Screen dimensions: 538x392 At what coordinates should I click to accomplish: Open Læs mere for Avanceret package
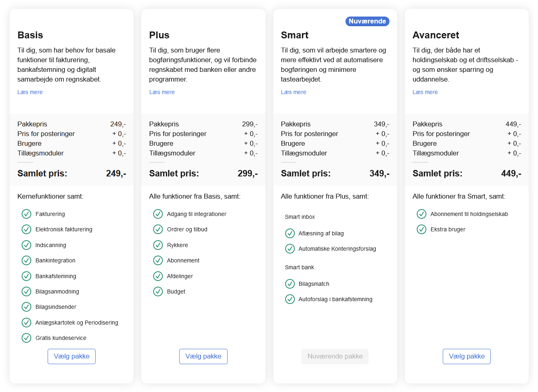click(x=425, y=92)
